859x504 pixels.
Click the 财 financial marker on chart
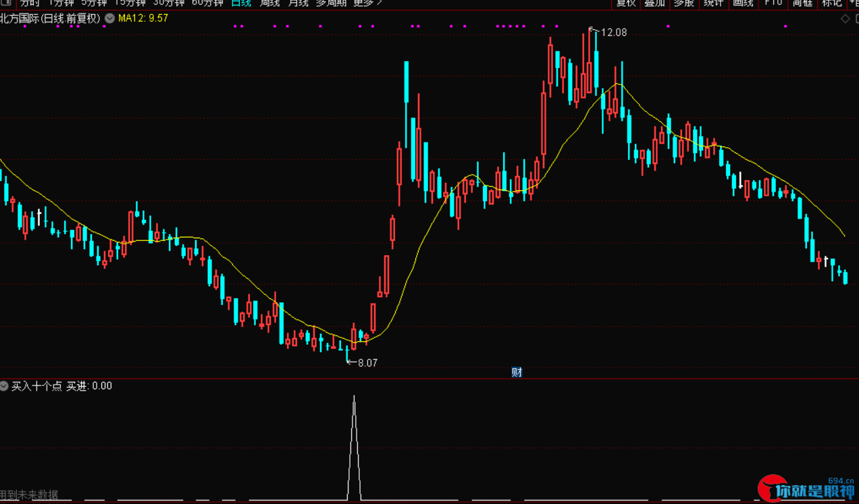point(517,372)
